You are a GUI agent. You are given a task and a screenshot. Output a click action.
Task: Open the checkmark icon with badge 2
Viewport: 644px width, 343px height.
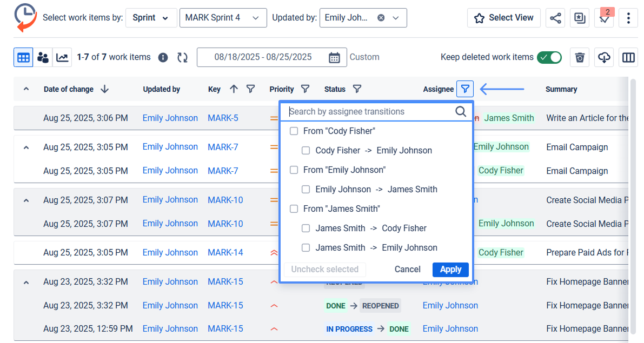point(604,18)
